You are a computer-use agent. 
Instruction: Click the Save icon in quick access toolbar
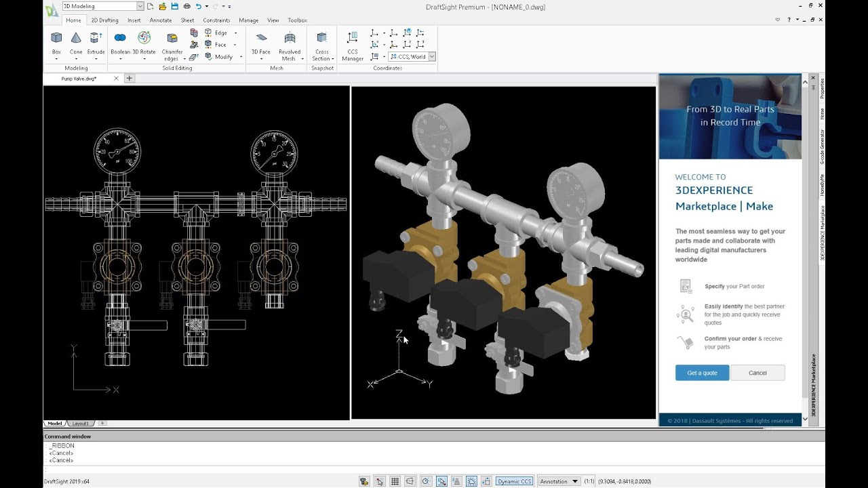175,7
